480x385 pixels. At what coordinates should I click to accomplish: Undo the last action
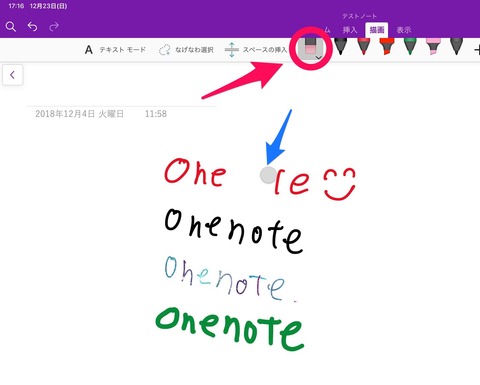[x=32, y=26]
